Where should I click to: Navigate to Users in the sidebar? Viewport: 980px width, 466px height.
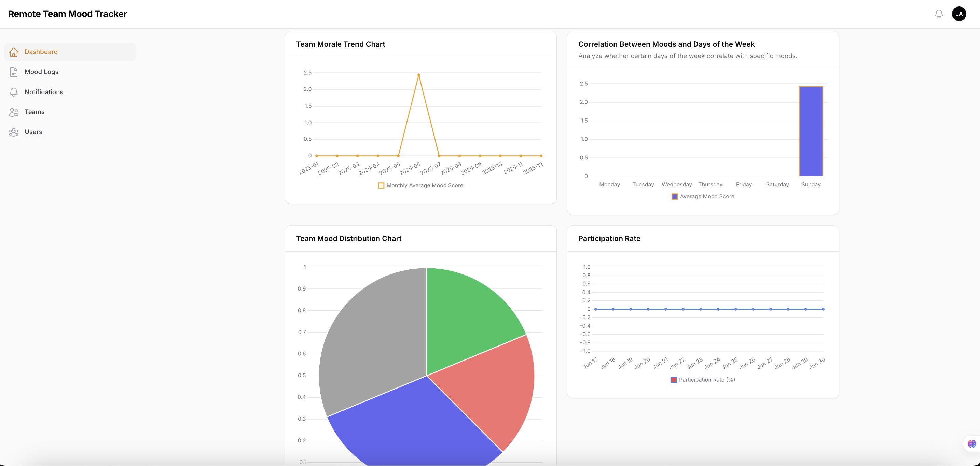tap(33, 132)
